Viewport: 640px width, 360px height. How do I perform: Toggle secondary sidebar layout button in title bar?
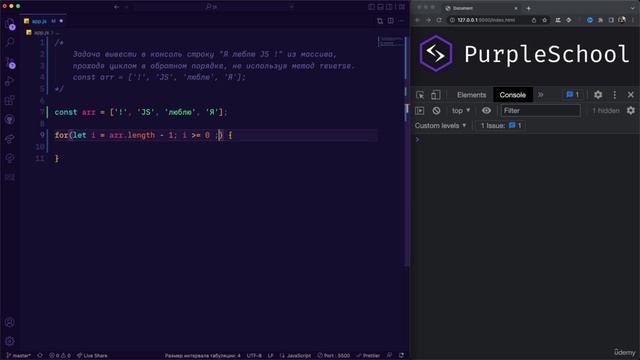pyautogui.click(x=389, y=7)
